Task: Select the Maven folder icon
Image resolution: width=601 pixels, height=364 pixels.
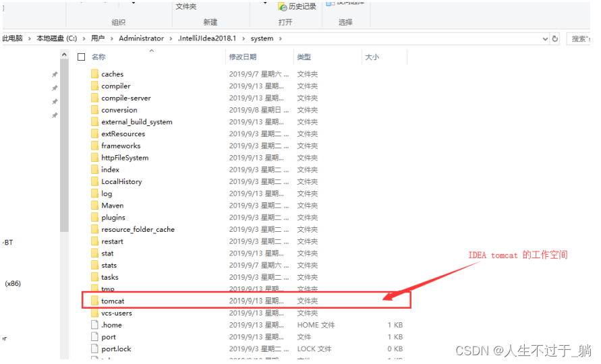Action: tap(94, 206)
